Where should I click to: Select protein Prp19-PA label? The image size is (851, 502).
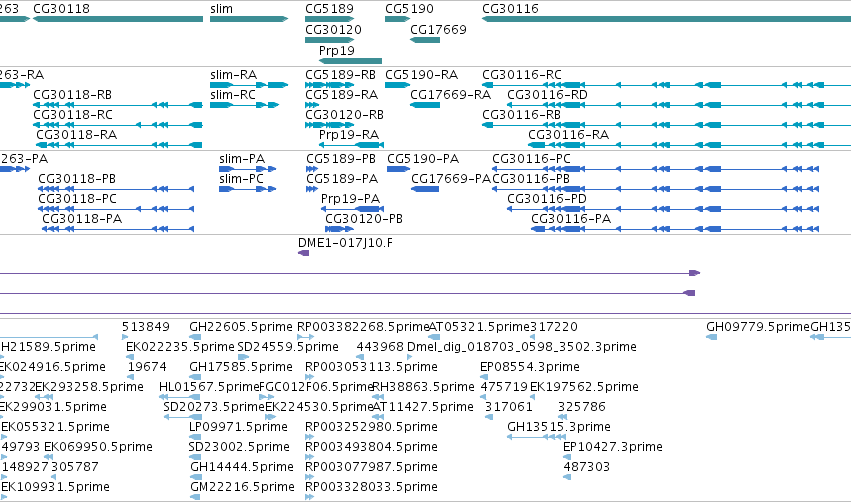pyautogui.click(x=351, y=199)
